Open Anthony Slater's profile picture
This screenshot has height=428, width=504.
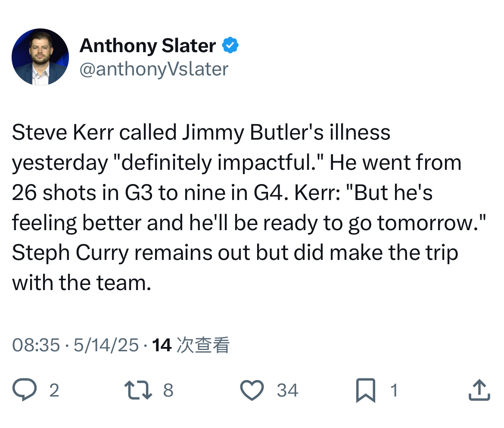(x=40, y=57)
